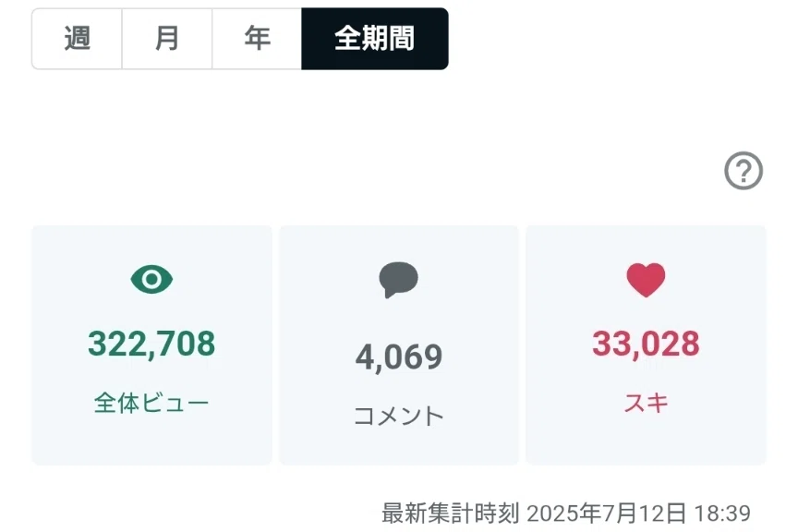Select the comments stats card
This screenshot has height=532, width=798.
(399, 345)
